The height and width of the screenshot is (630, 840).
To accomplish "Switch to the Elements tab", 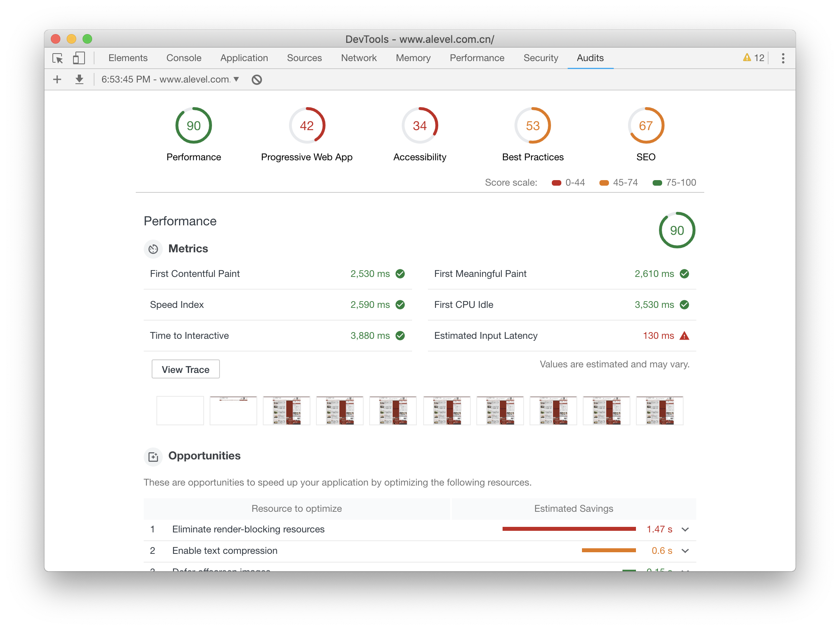I will pyautogui.click(x=128, y=58).
